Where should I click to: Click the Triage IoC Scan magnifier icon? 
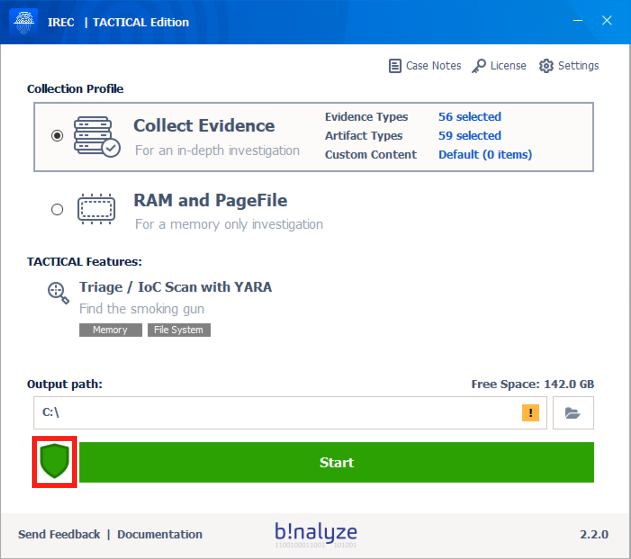pyautogui.click(x=57, y=292)
